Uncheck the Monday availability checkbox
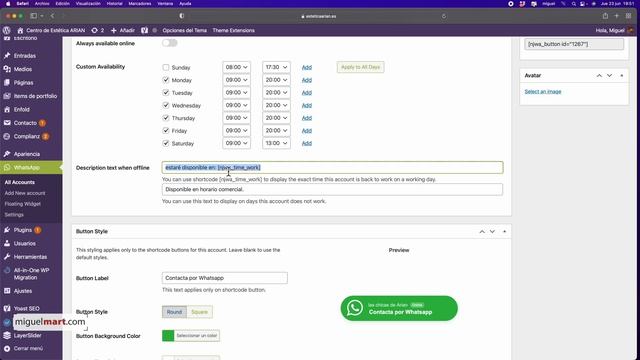This screenshot has width=640, height=360. coord(166,80)
